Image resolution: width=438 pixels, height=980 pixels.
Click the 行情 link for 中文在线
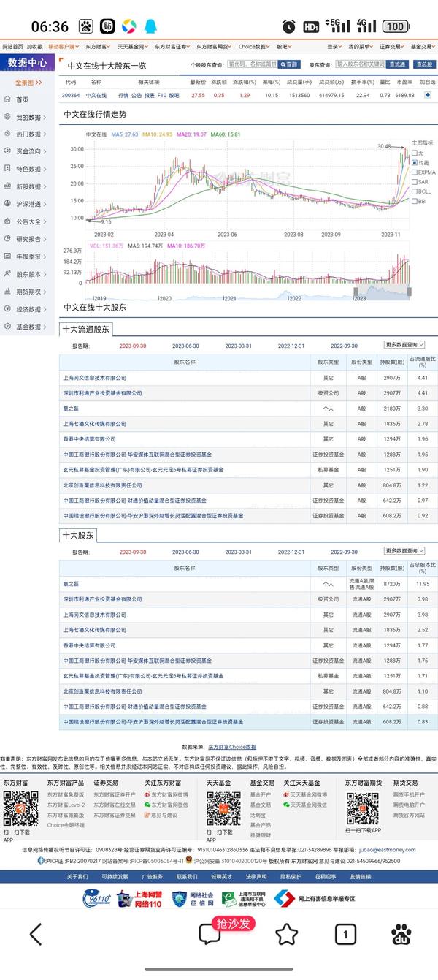pos(123,96)
